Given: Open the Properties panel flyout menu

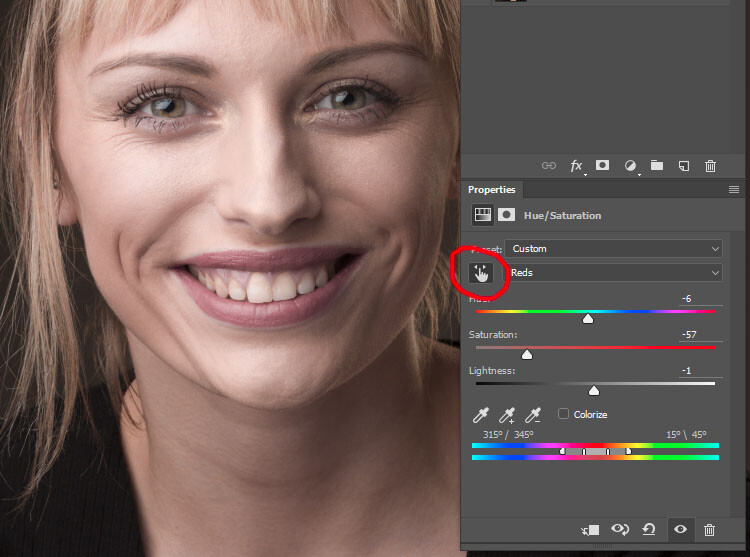Looking at the screenshot, I should [734, 189].
